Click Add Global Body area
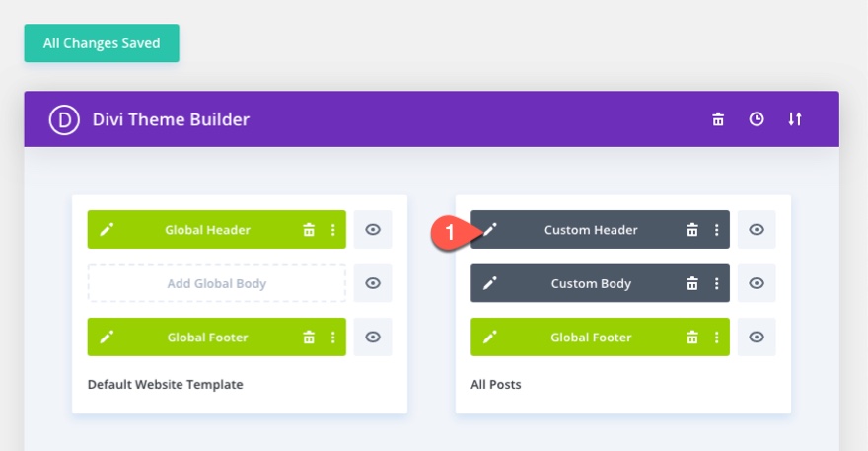 (217, 283)
